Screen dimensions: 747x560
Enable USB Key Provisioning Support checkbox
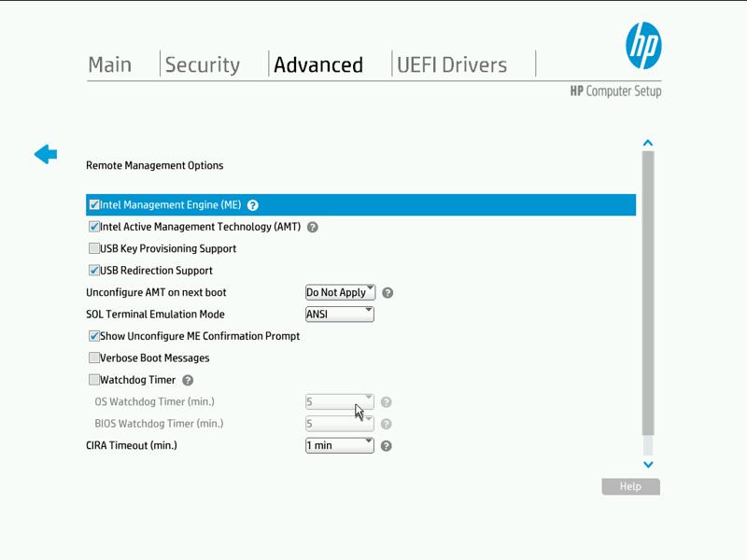(94, 249)
